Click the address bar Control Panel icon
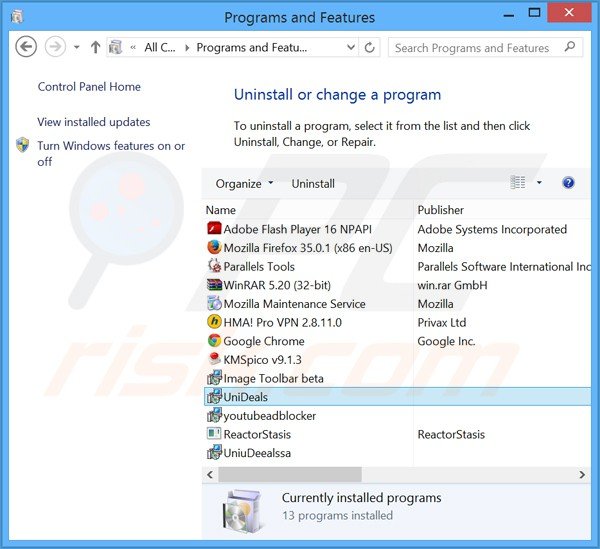Image resolution: width=600 pixels, height=549 pixels. [x=115, y=47]
